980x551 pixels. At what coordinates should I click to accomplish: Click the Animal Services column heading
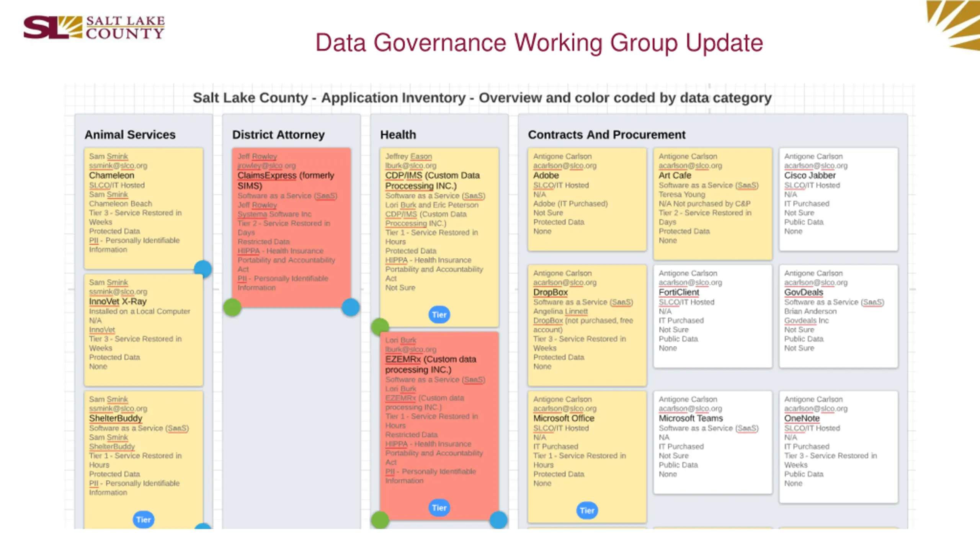(130, 135)
